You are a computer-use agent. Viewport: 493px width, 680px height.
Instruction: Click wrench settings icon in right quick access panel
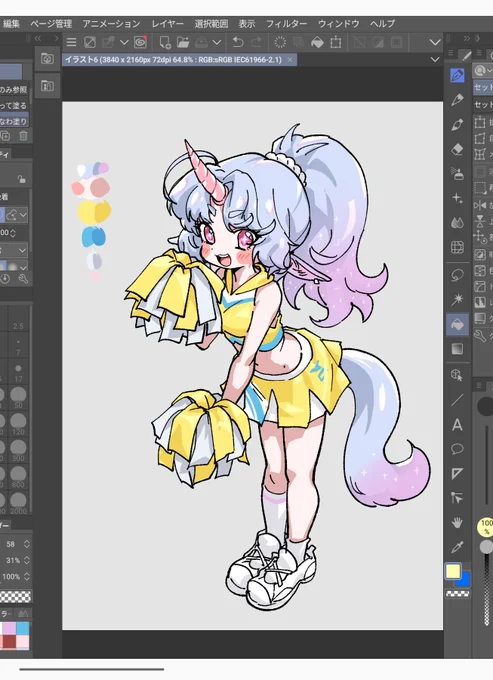[480, 335]
